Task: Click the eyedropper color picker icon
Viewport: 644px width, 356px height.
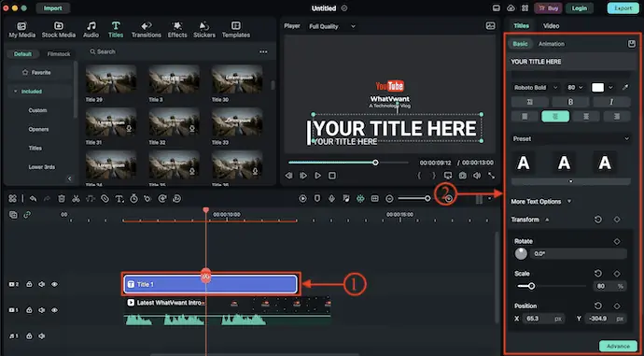Action: (624, 88)
